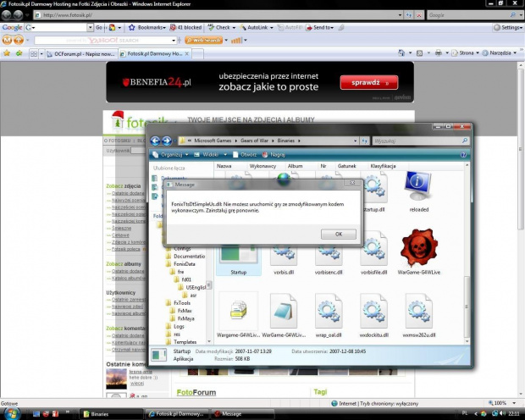The image size is (525, 420).
Task: Click Explorer search field Wyszukaj
Action: click(417, 141)
